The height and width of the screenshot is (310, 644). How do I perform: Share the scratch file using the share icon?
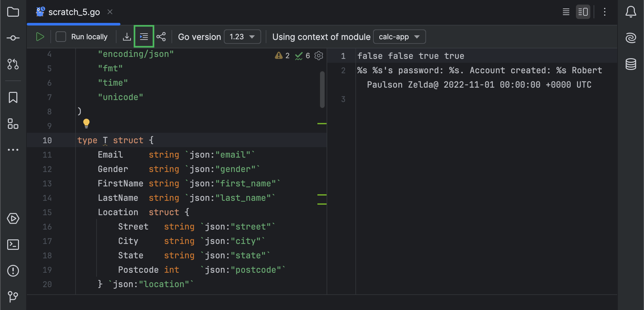tap(161, 37)
